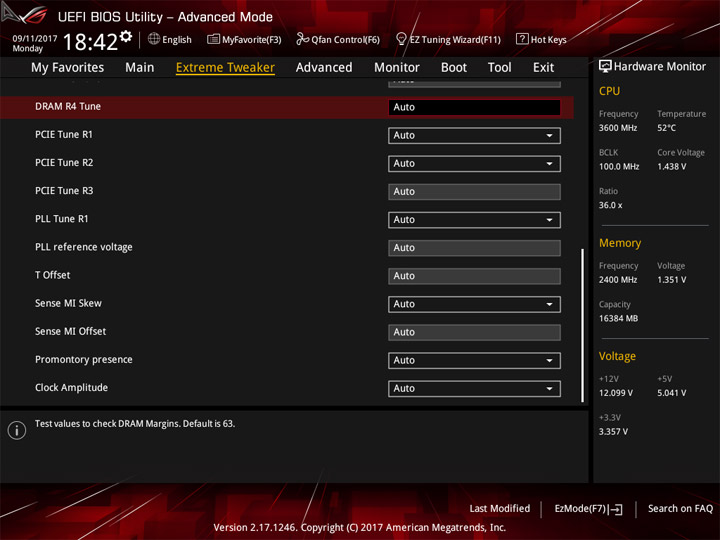Expand Promontory presence dropdown
The height and width of the screenshot is (540, 720).
coord(474,360)
